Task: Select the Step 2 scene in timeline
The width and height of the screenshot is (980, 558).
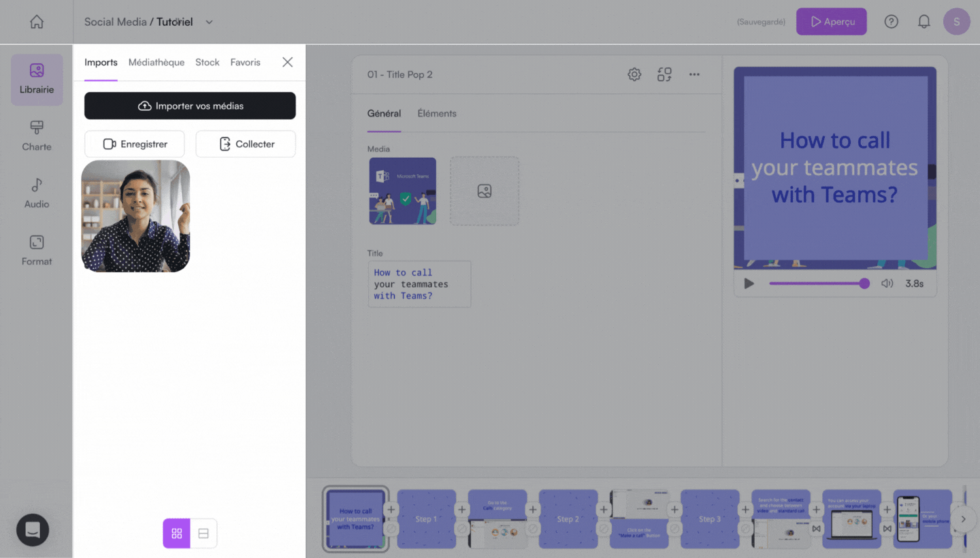Action: (568, 519)
